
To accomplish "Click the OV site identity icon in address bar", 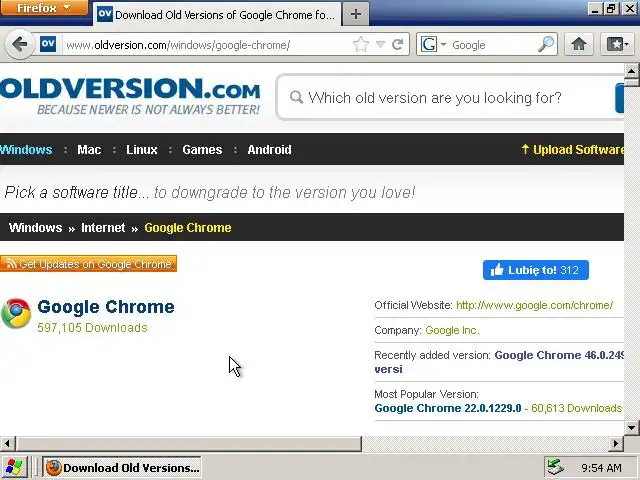I will (48, 44).
